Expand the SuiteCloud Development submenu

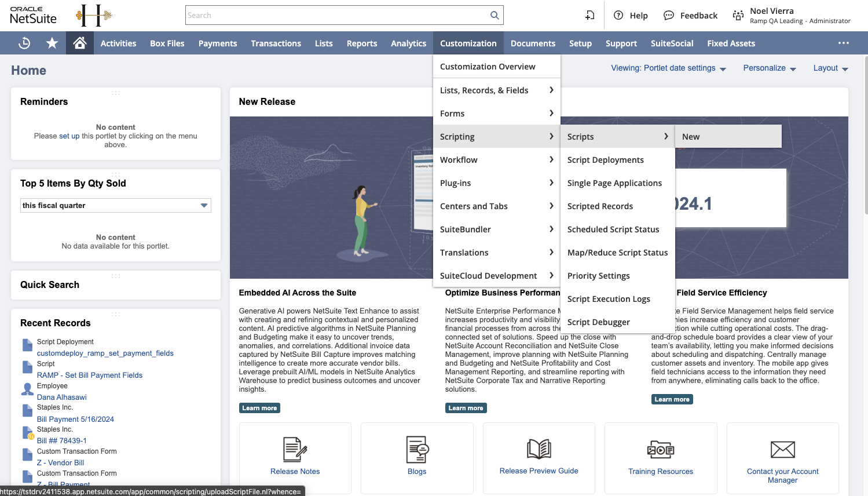497,275
